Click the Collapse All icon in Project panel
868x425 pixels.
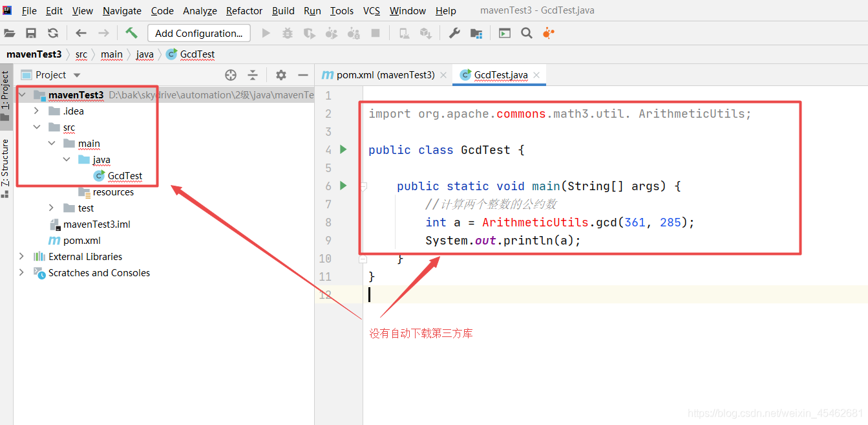click(x=253, y=75)
